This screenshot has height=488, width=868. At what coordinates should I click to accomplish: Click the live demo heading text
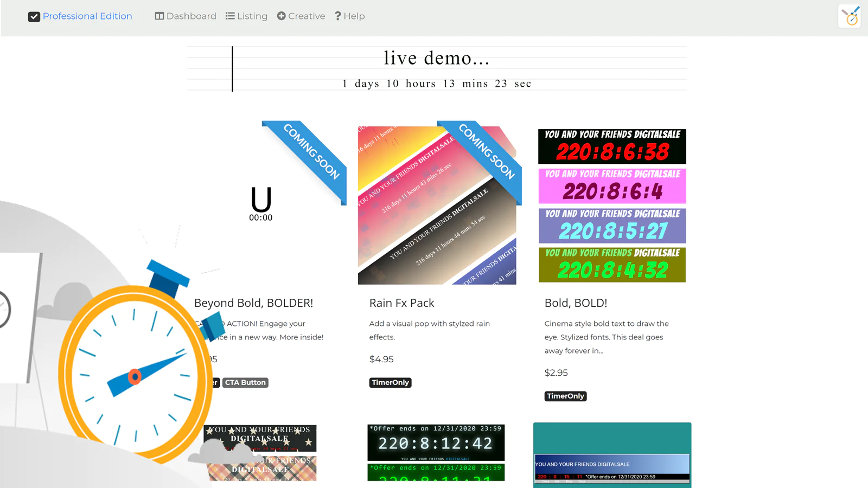(437, 57)
